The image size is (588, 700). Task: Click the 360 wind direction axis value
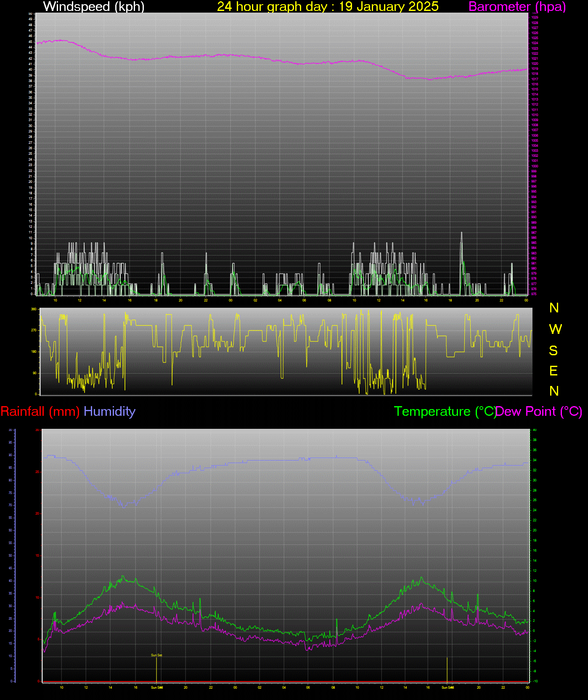click(x=34, y=309)
